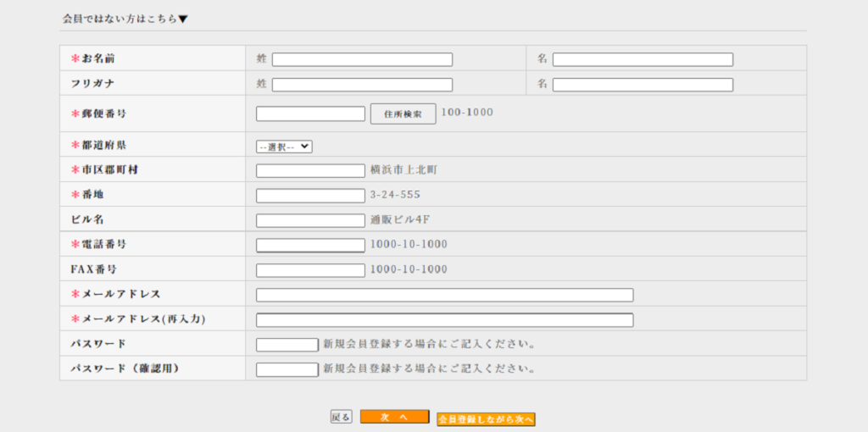Viewport: 868px width, 432px height.
Task: Click the お名前 姓 (last name) input field
Action: pos(362,60)
